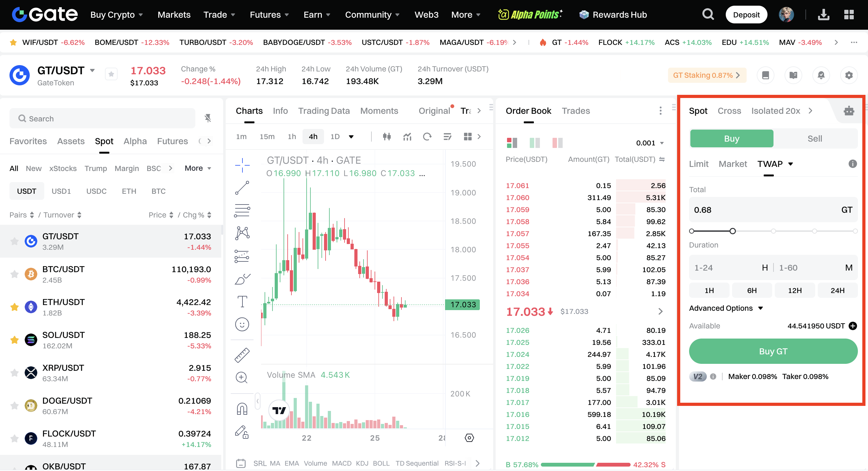Open the candlestick chart type icon

(387, 137)
